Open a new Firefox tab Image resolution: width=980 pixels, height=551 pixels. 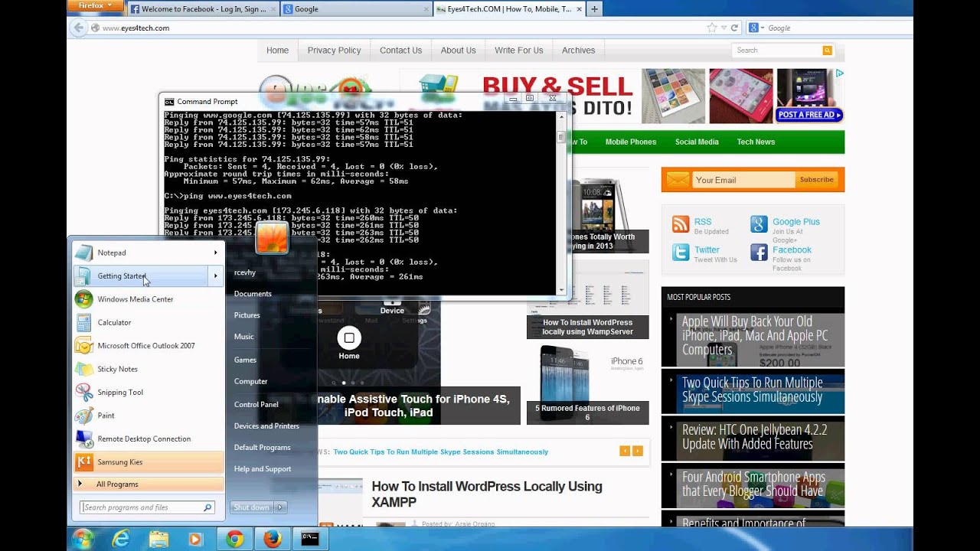tap(595, 9)
